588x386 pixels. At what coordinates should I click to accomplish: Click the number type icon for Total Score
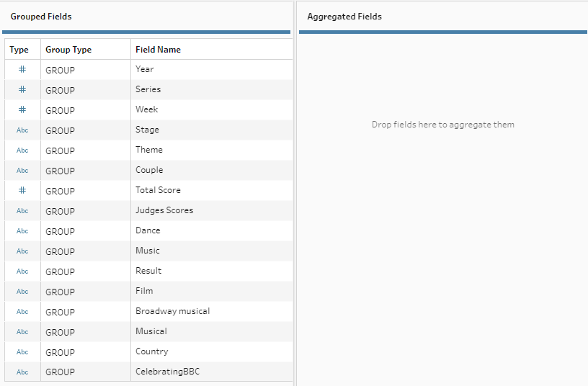22,191
